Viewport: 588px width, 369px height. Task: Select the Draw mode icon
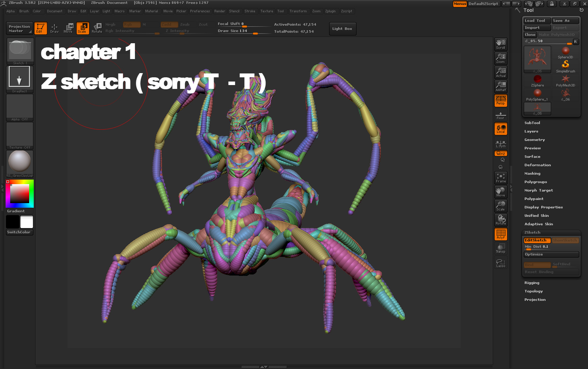click(54, 28)
